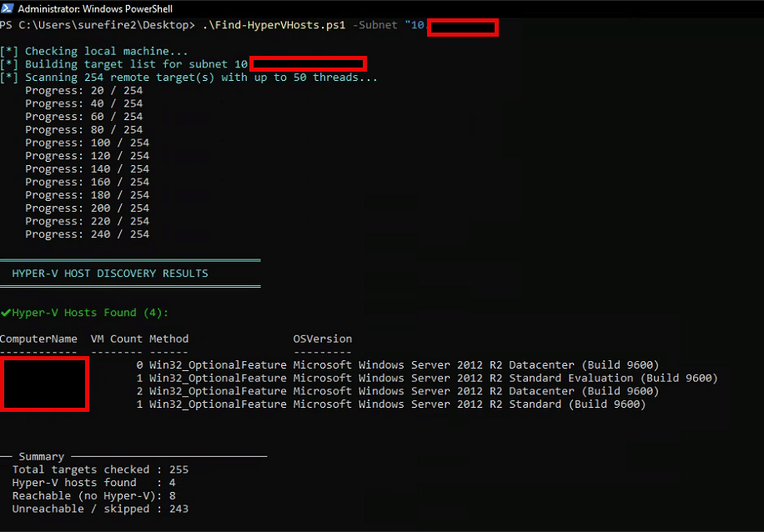Screen dimensions: 764x532
Task: Click the 'Progress: 40 / 254' line
Action: pos(83,103)
